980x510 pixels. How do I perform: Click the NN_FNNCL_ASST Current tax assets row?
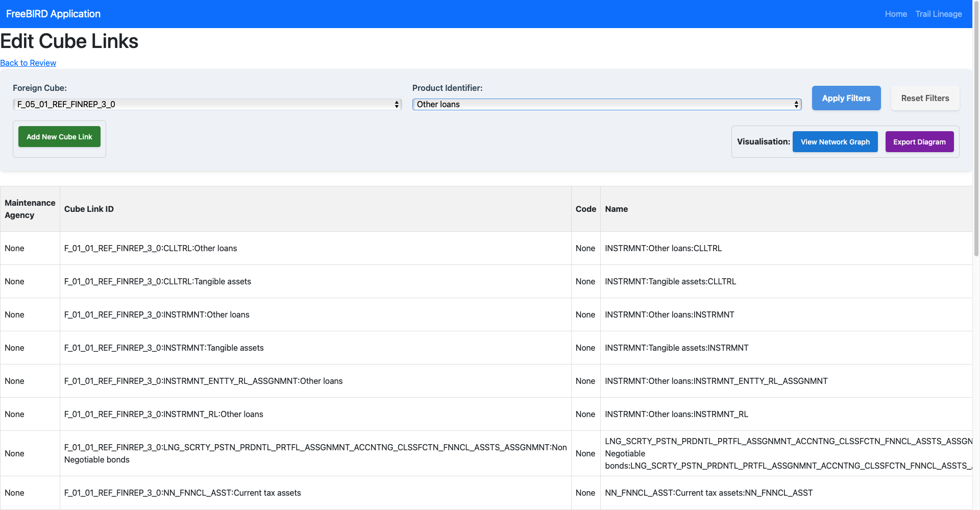(x=183, y=493)
